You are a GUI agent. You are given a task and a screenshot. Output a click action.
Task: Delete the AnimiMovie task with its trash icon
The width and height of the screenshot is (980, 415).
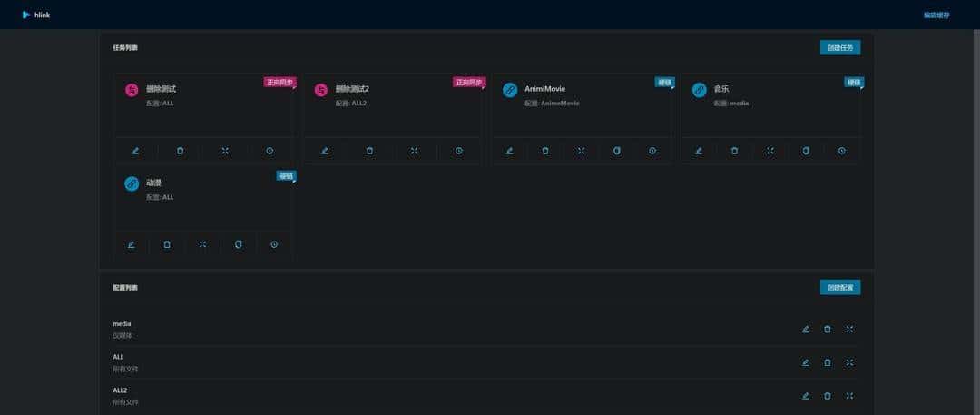[545, 151]
